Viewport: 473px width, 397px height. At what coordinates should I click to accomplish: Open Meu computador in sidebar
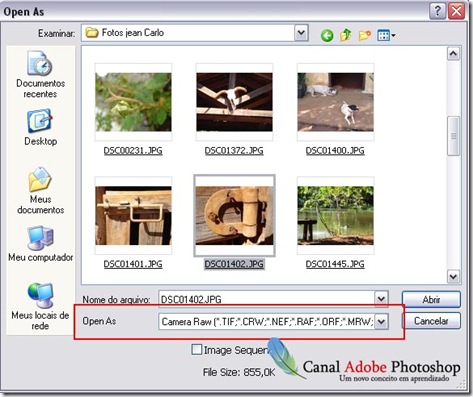[x=40, y=244]
